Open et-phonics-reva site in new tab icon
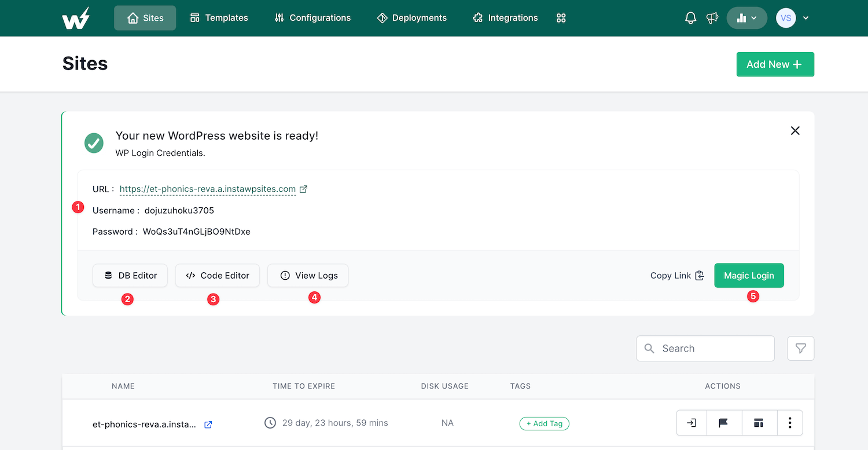Screen dimensions: 868x450 click(x=208, y=425)
